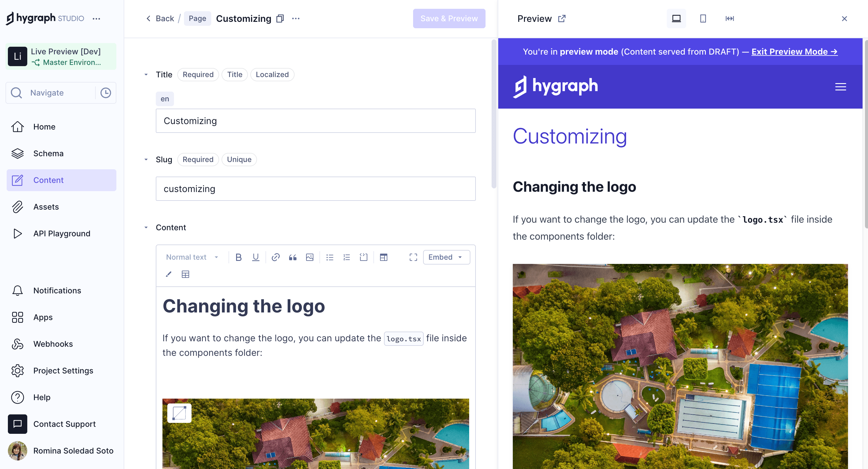
Task: Open Schema in the sidebar
Action: tap(48, 154)
